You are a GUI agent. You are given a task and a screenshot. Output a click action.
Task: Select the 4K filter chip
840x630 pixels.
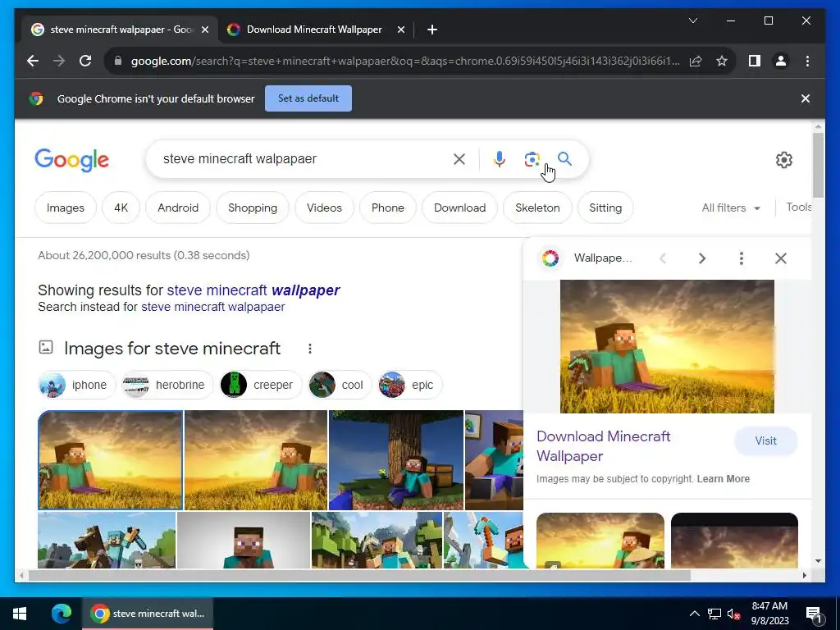121,208
